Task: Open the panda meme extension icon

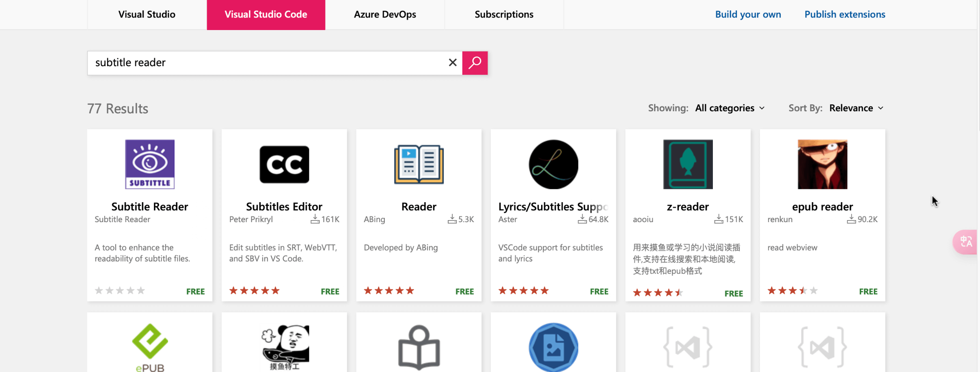Action: click(284, 346)
